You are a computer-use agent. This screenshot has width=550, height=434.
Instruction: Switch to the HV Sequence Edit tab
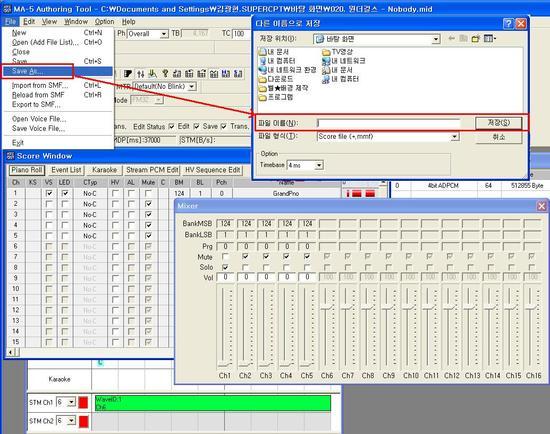coord(213,170)
